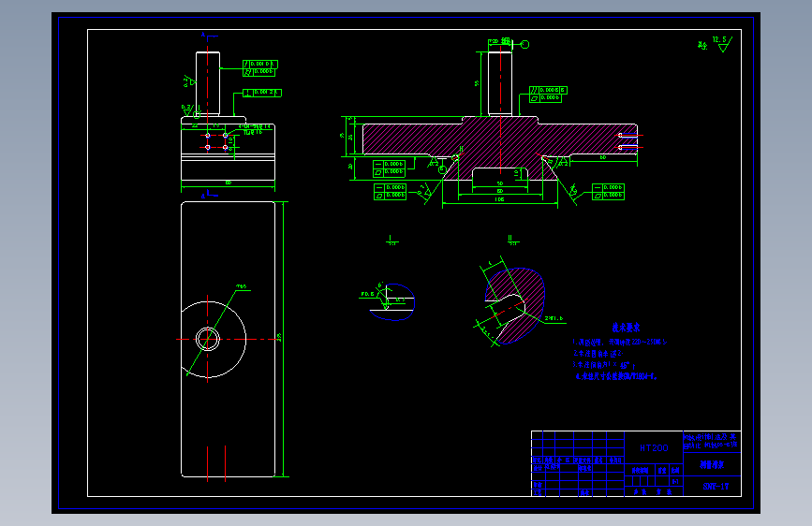Click the R0.5 annotation in detail I
The image size is (812, 526).
[x=367, y=294]
